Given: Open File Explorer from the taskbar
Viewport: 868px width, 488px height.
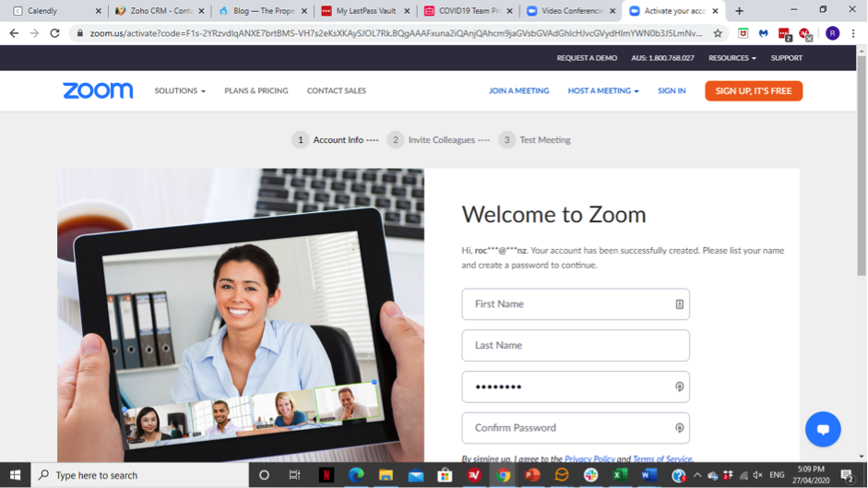Looking at the screenshot, I should tap(386, 475).
